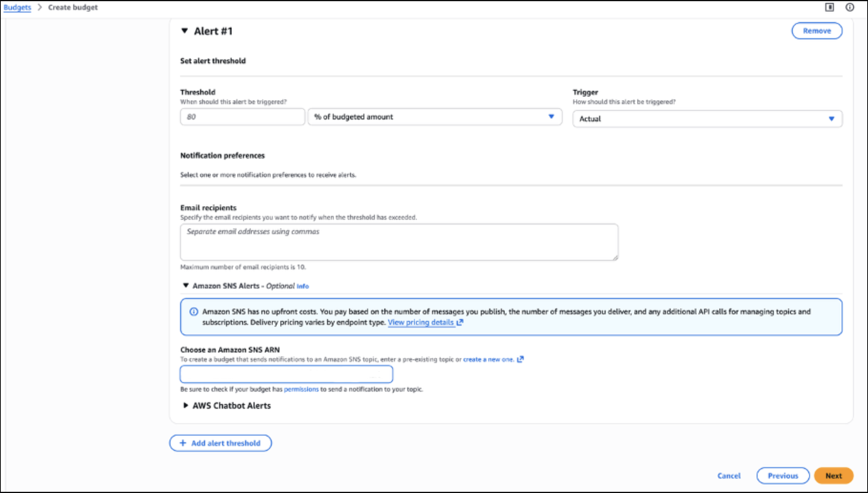
Task: Click into Threshold value field
Action: click(242, 117)
